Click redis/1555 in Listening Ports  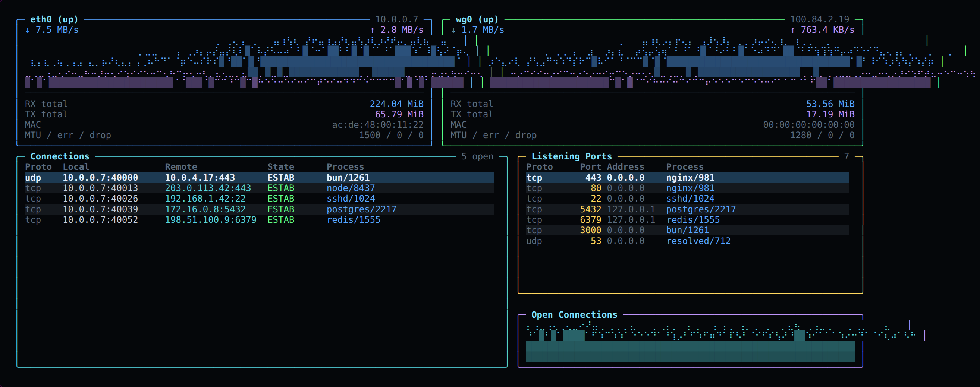click(x=693, y=220)
